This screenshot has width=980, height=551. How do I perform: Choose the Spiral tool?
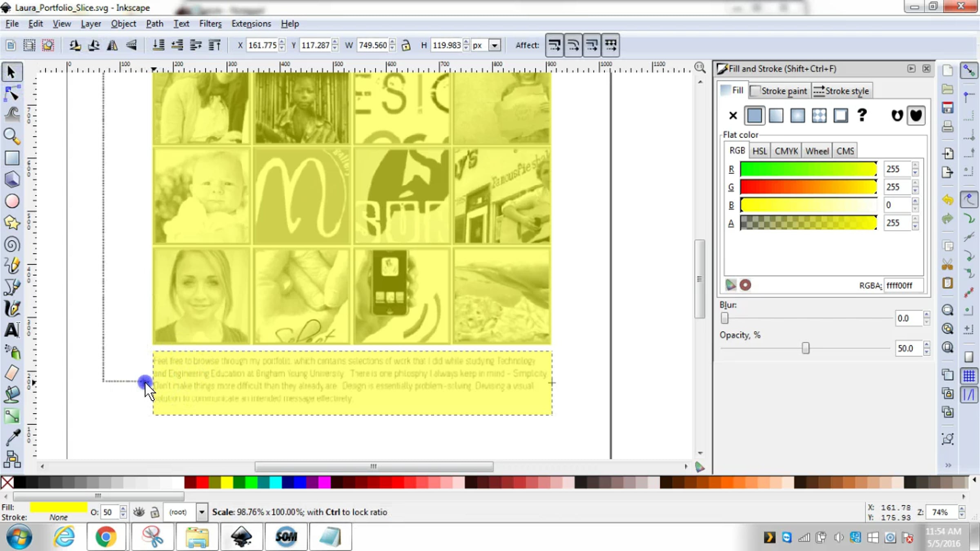click(11, 244)
